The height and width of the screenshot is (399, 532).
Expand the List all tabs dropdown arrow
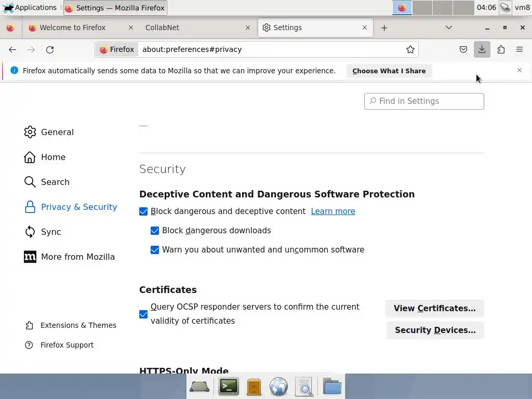point(449,28)
